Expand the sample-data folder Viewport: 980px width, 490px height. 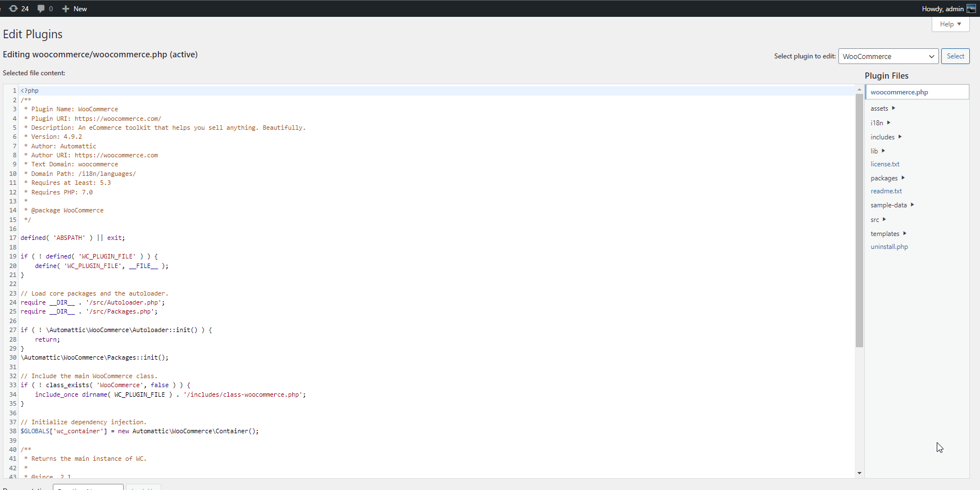[x=892, y=205]
